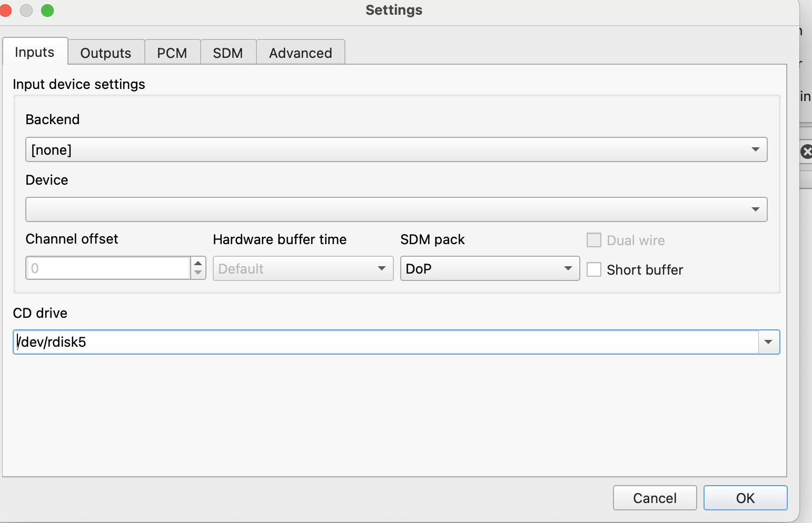Toggle the Dual wire checkbox
Viewport: 812px width, 523px height.
(594, 240)
